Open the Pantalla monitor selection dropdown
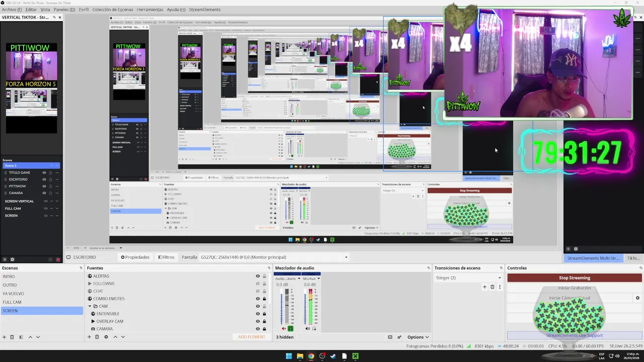The image size is (644, 362). click(273, 257)
